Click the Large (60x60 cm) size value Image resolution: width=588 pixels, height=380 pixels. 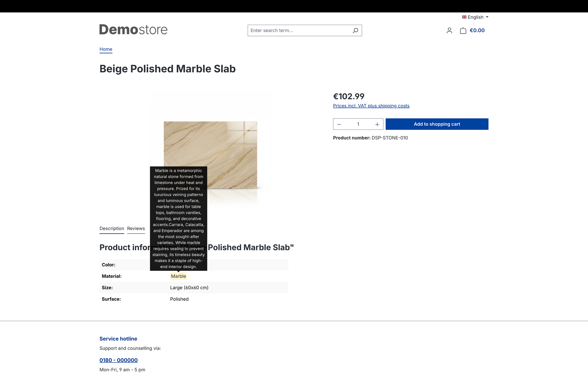tap(189, 288)
